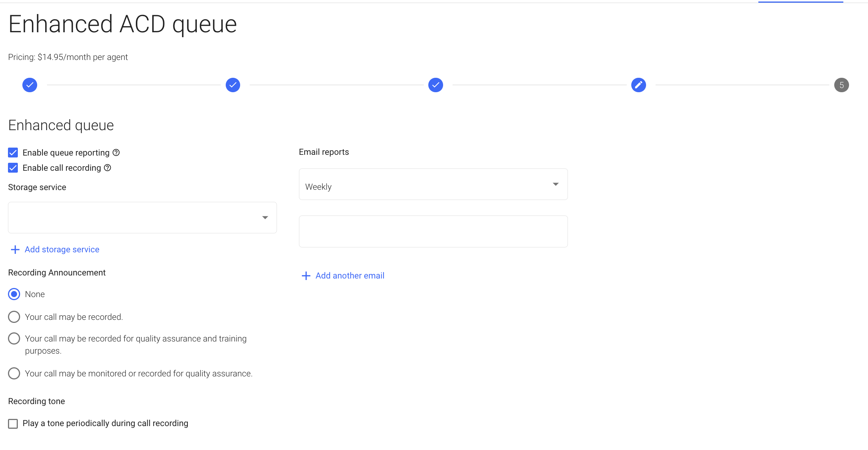Click the edit pencil icon on step 4

638,84
